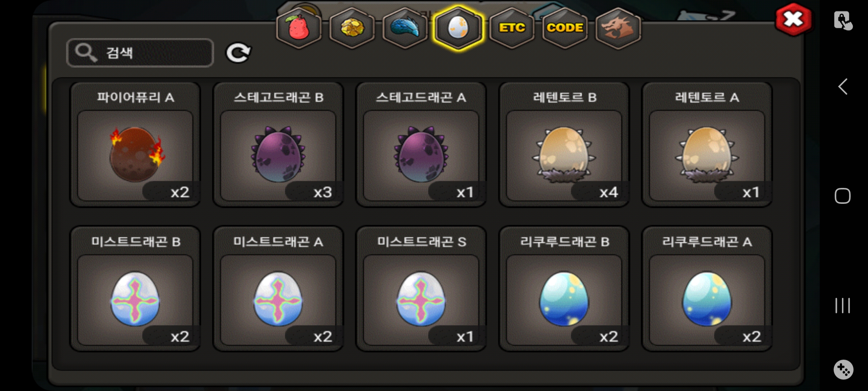Open the CODE tab

(565, 28)
